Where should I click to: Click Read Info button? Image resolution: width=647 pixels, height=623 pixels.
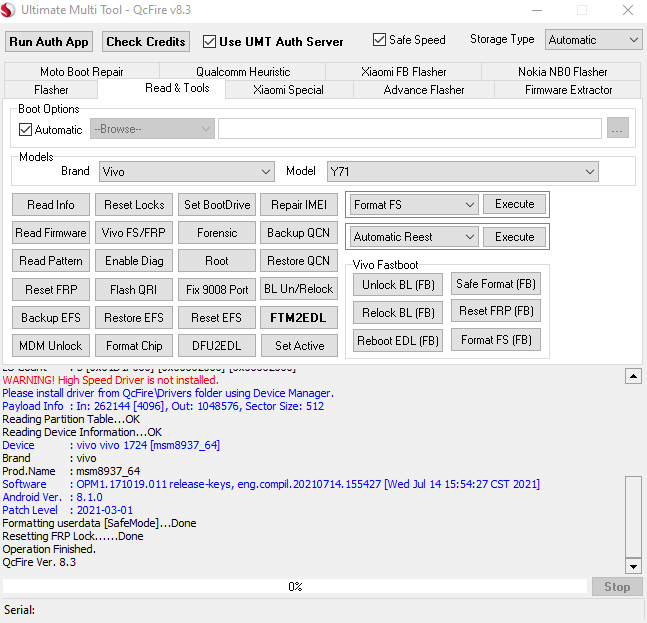51,205
